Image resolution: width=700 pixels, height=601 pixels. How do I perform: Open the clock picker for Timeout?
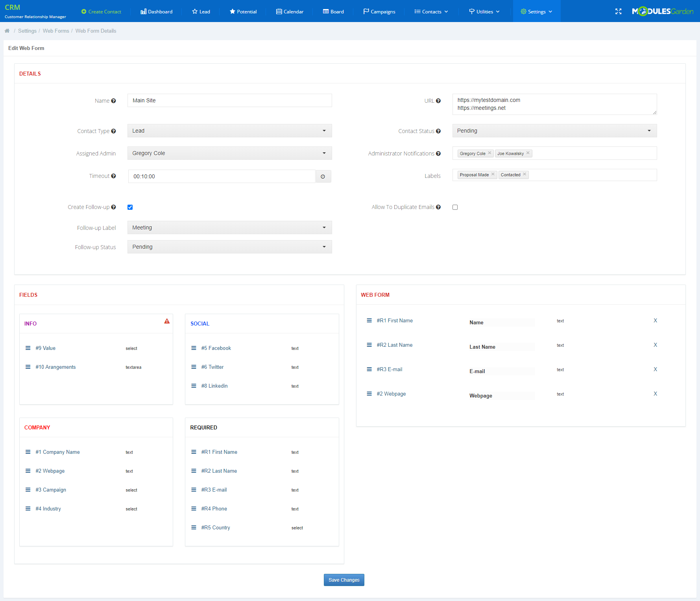click(323, 176)
